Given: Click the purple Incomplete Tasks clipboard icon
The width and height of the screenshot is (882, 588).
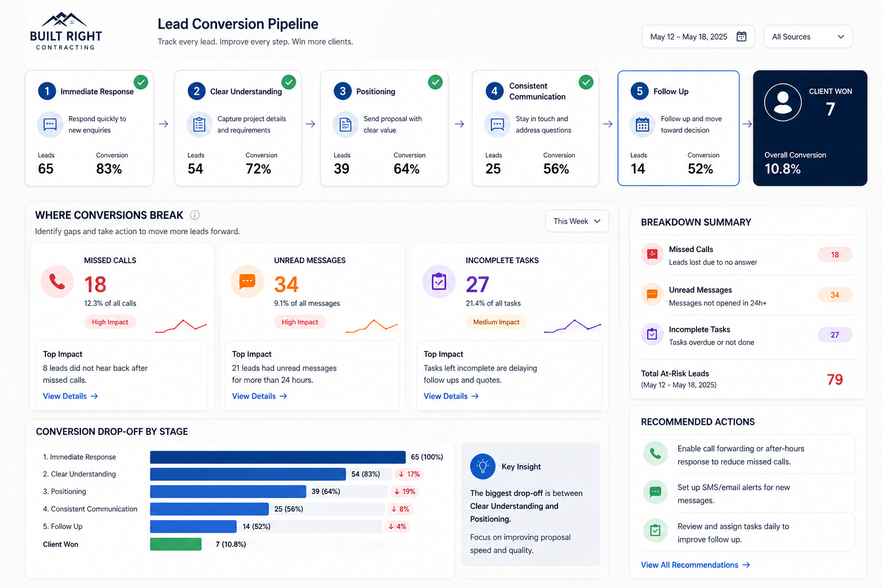Looking at the screenshot, I should pyautogui.click(x=439, y=281).
